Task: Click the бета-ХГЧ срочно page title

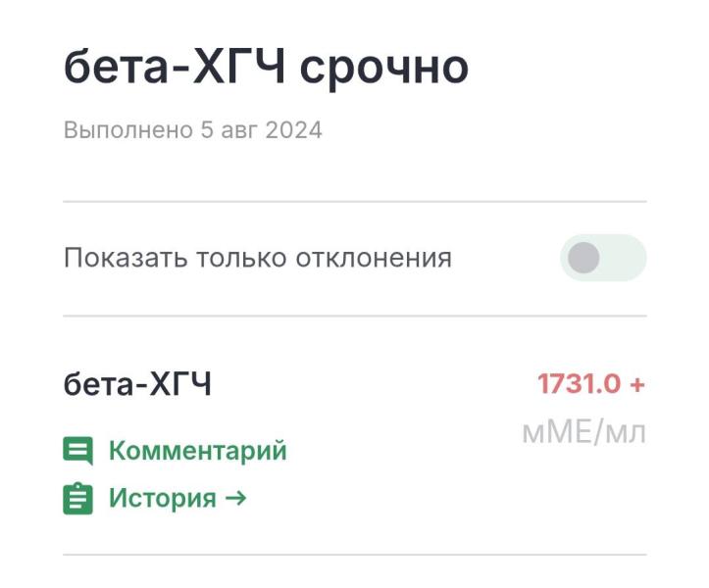Action: pyautogui.click(x=266, y=69)
